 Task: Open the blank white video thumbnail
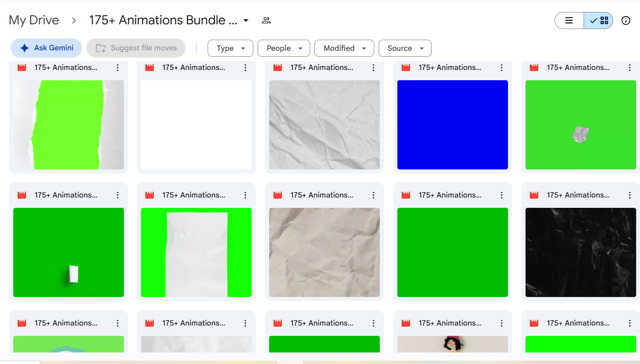pyautogui.click(x=196, y=125)
